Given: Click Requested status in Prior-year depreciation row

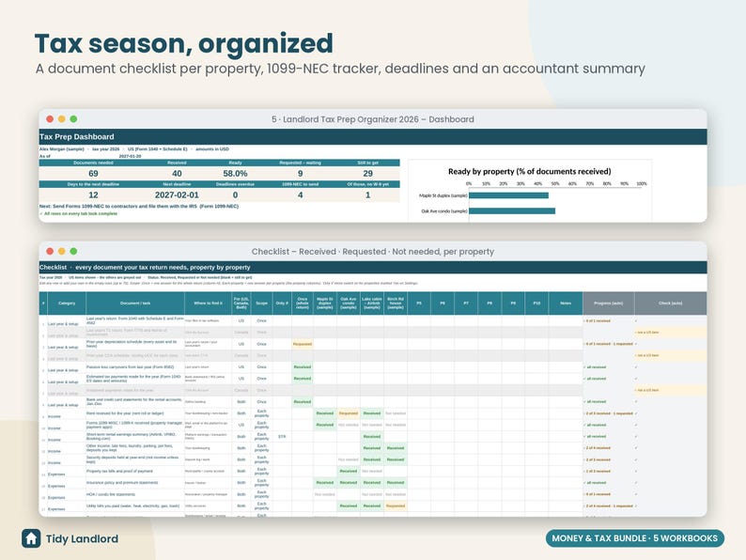Looking at the screenshot, I should click(303, 344).
